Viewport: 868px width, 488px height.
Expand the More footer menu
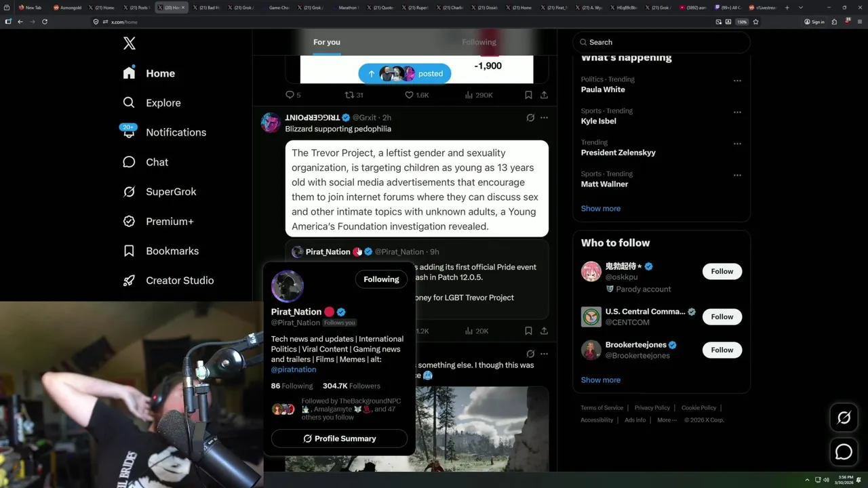coord(667,420)
